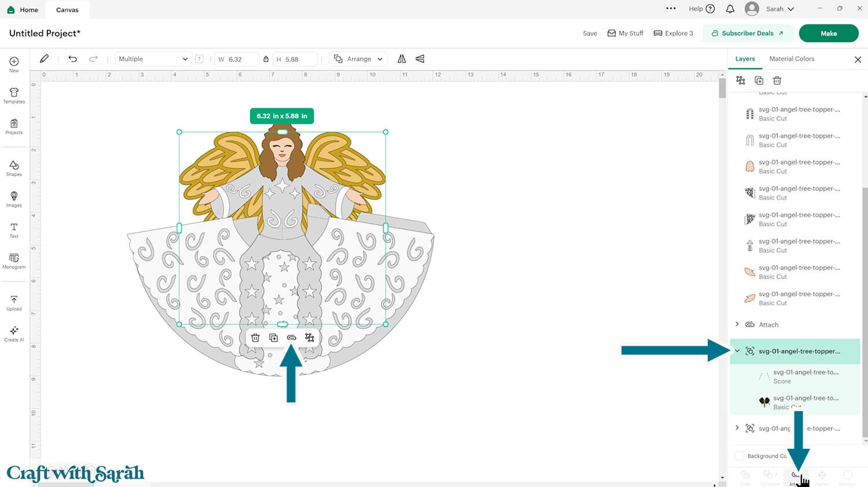Toggle the size lock between W and H
The width and height of the screenshot is (868, 487).
[x=266, y=59]
